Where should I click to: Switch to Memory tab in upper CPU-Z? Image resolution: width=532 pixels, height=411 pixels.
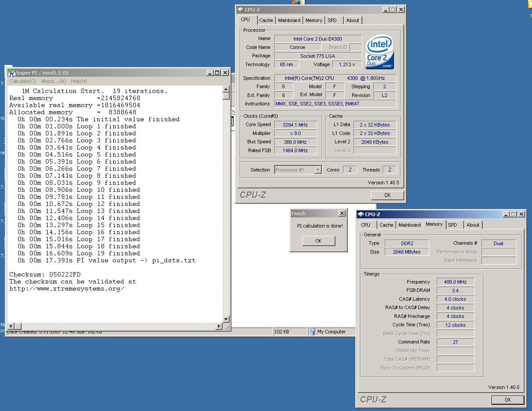314,20
